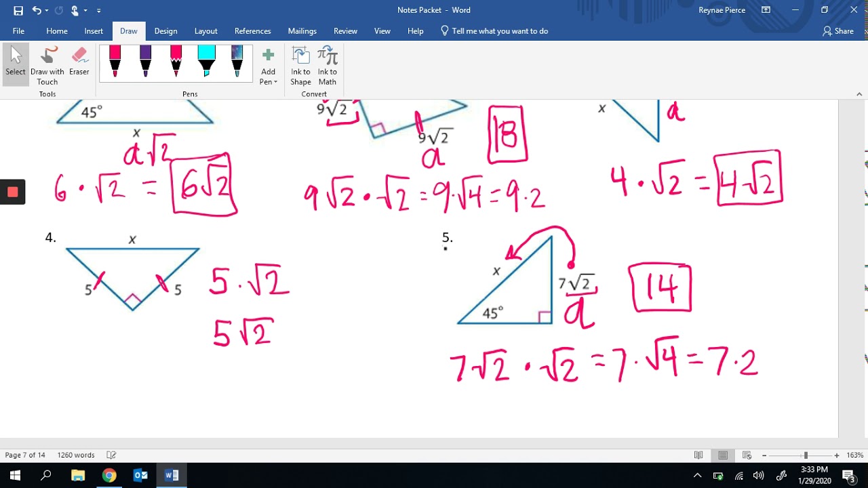Switch to Print Layout view
Screen dimensions: 868x488
point(723,455)
